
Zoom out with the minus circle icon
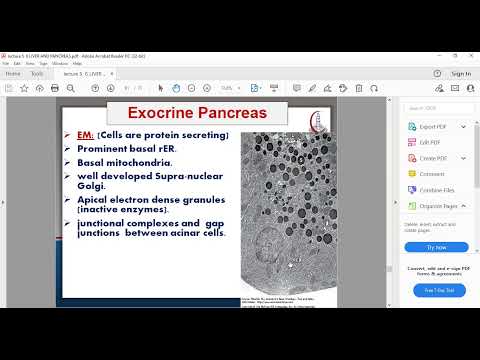click(x=191, y=88)
